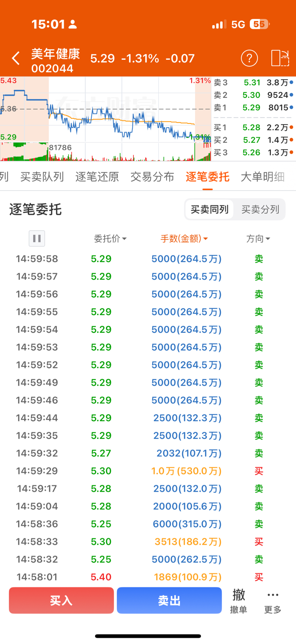296x644 pixels.
Task: Select 卖1 order book row 5.29
Action: point(254,108)
